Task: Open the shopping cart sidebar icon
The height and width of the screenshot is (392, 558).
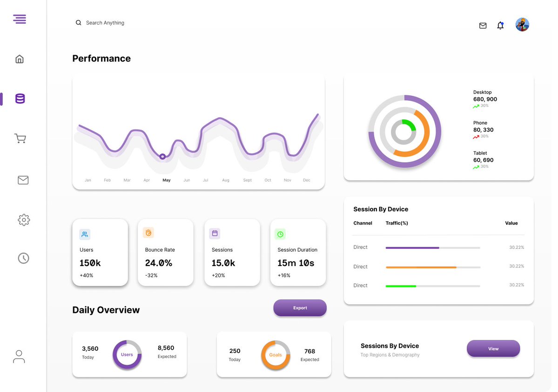Action: click(x=20, y=139)
